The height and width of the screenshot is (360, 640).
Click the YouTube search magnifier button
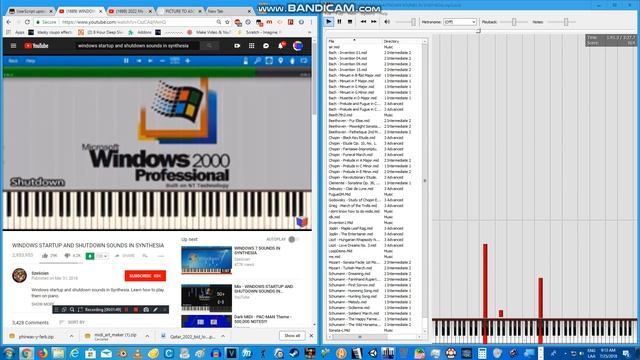(209, 46)
